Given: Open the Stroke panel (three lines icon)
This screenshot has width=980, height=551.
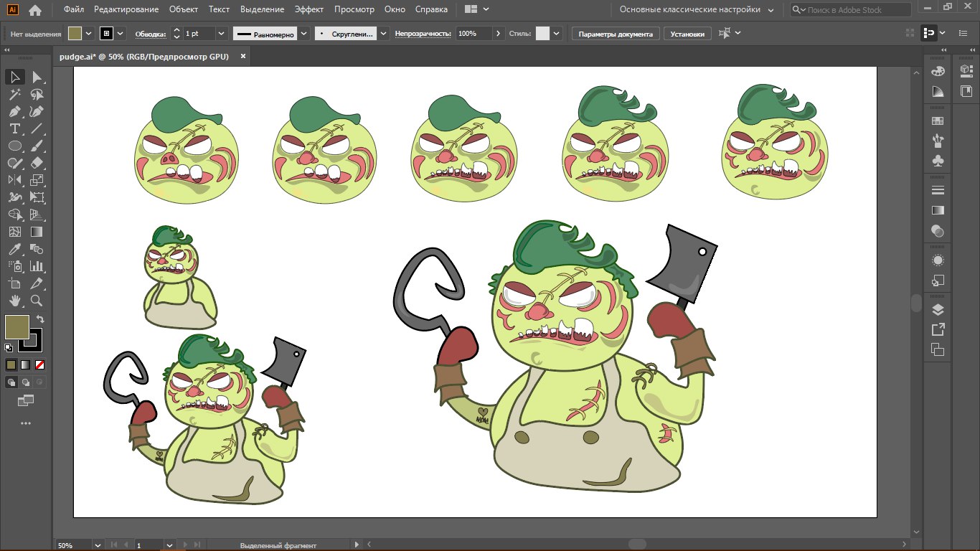Looking at the screenshot, I should point(938,190).
